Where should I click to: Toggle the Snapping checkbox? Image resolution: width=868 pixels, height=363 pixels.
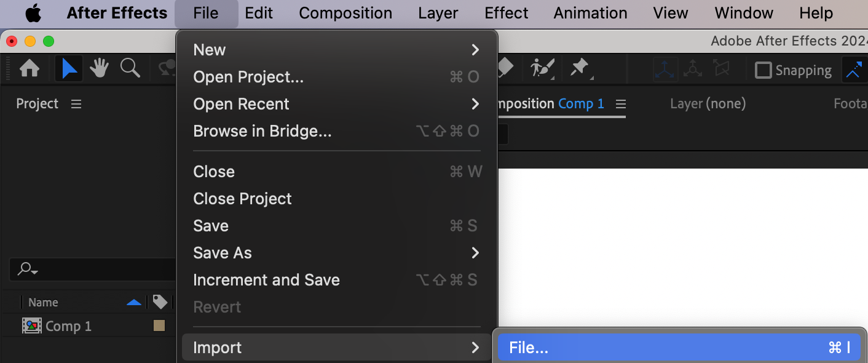[x=763, y=70]
